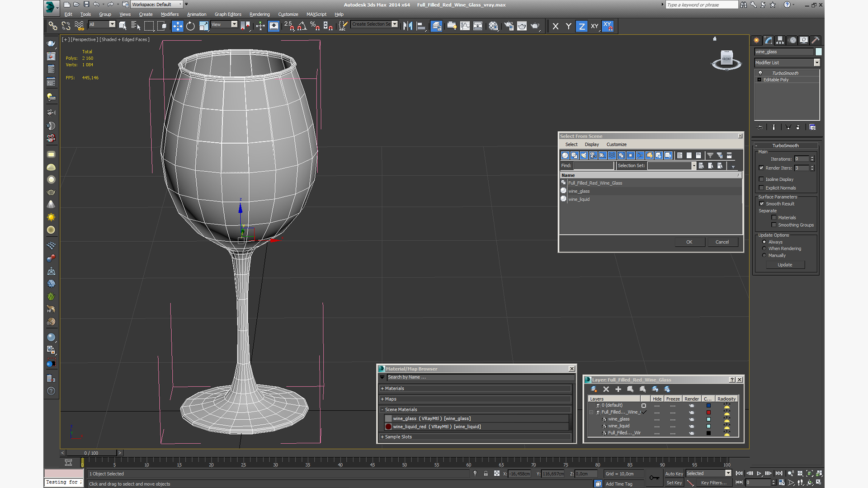Click the TurboSmooth Update button
Viewport: 868px width, 488px height.
point(784,265)
